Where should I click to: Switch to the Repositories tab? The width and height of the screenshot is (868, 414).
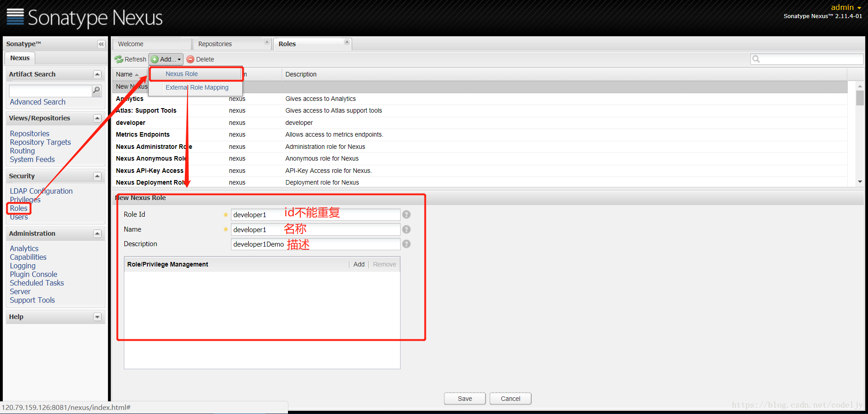pyautogui.click(x=232, y=44)
